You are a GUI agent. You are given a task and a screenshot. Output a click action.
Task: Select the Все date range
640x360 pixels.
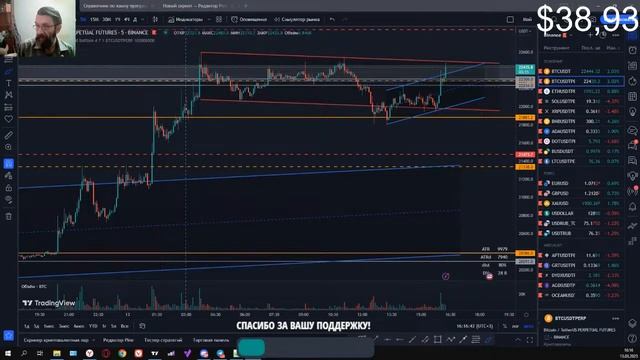[124, 326]
